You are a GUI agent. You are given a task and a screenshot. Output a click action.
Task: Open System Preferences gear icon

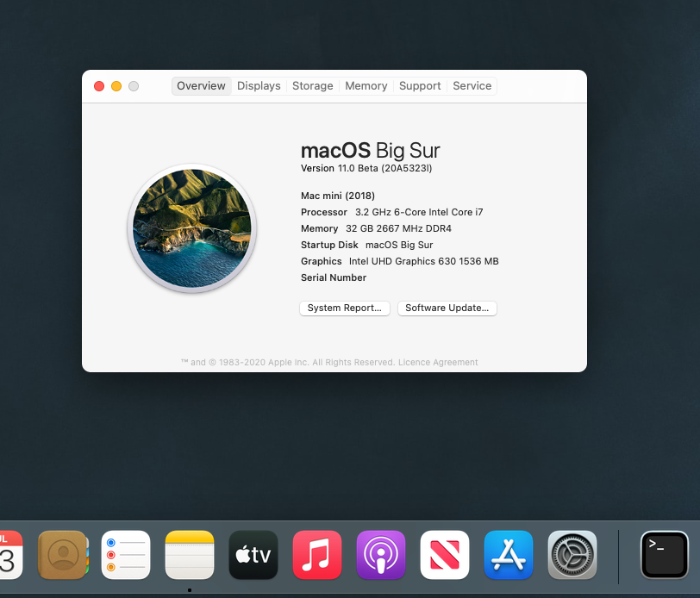click(x=572, y=555)
